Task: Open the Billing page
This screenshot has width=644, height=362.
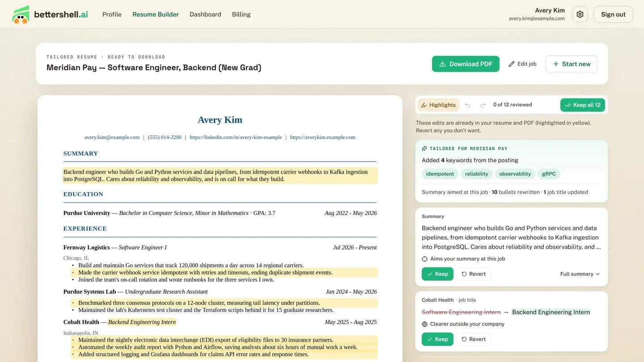Action: [x=241, y=14]
